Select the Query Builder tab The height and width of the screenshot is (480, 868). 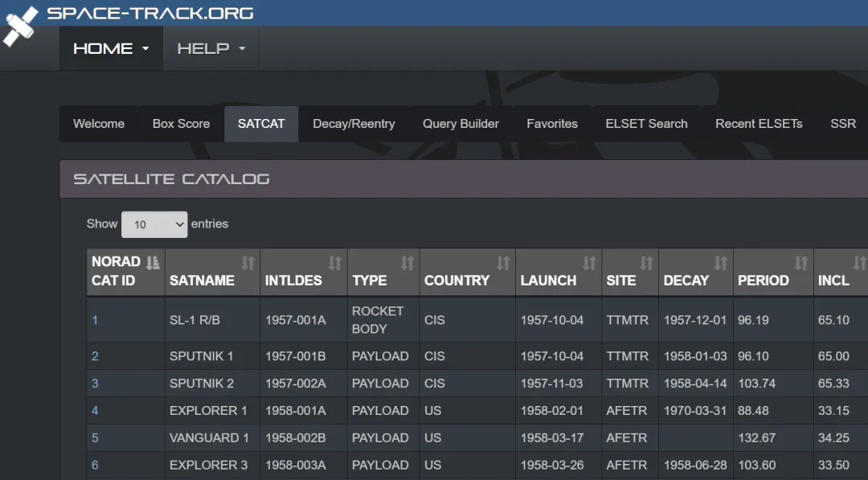461,124
